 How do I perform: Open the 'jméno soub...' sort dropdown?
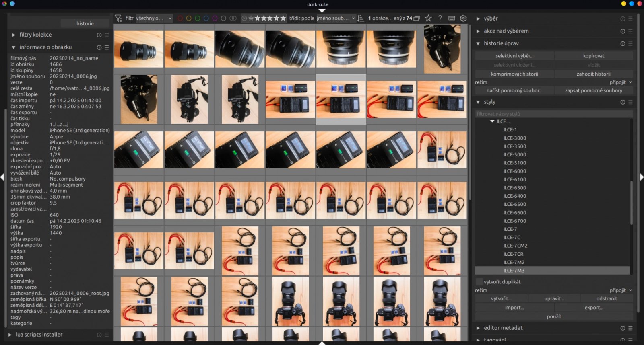point(336,18)
